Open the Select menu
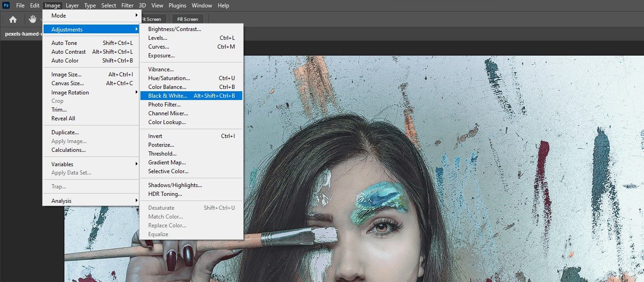 pos(109,6)
